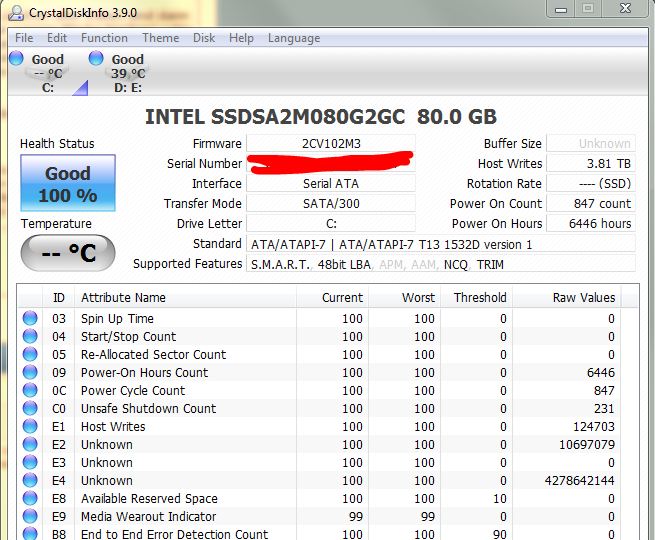Click the Rotation Rate value ---- (SSD)
This screenshot has width=655, height=540.
click(591, 184)
